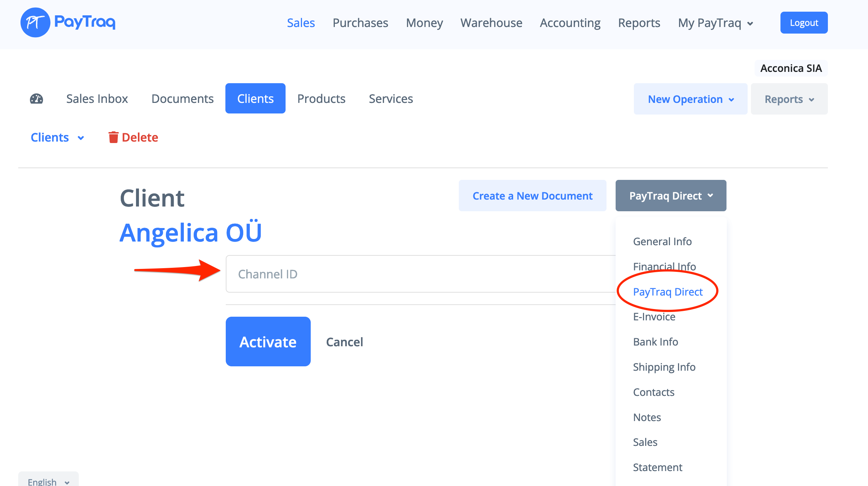Open the New Operation dropdown
This screenshot has width=868, height=486.
[x=690, y=99]
